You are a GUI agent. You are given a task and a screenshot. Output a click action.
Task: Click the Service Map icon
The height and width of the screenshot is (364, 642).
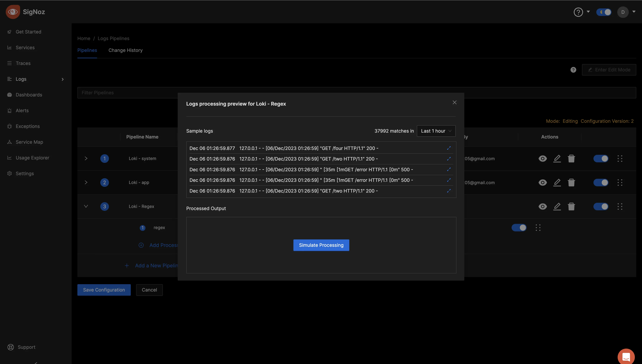click(9, 142)
